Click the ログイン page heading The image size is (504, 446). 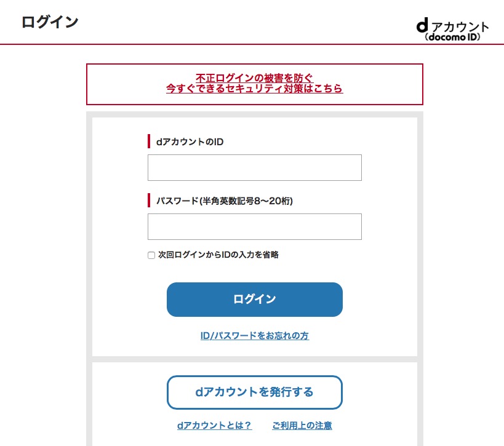point(50,22)
